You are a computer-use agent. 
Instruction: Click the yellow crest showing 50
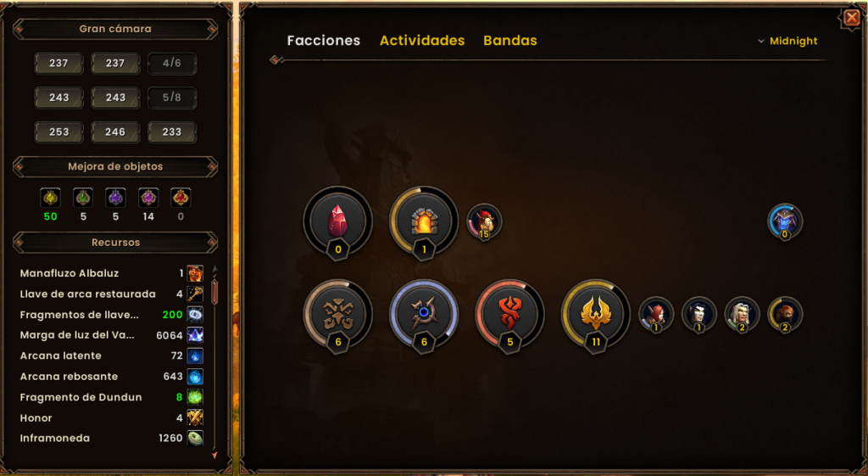pyautogui.click(x=50, y=198)
